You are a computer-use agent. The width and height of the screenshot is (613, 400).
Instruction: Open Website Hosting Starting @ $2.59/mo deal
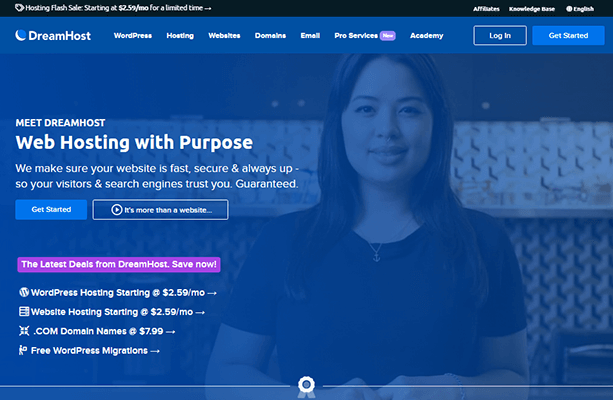[x=112, y=312]
